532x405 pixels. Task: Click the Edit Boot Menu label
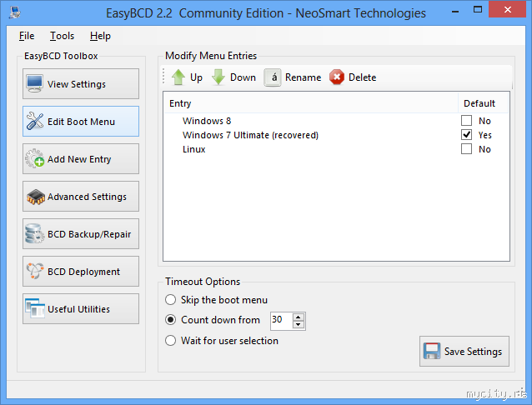81,122
